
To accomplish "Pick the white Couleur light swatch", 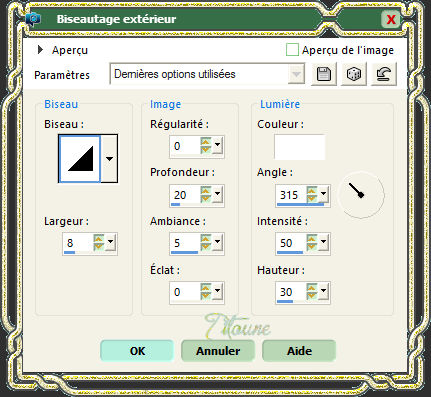I will [x=299, y=147].
